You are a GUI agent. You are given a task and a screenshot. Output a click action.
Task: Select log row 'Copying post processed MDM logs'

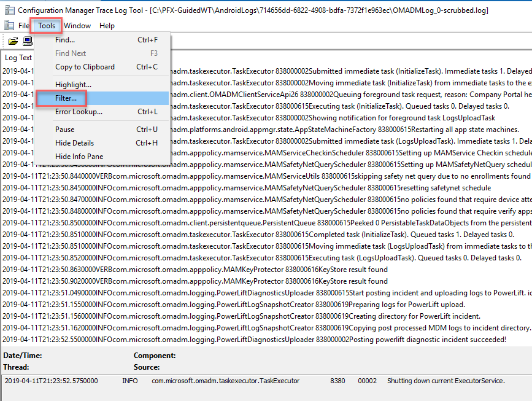click(x=266, y=328)
